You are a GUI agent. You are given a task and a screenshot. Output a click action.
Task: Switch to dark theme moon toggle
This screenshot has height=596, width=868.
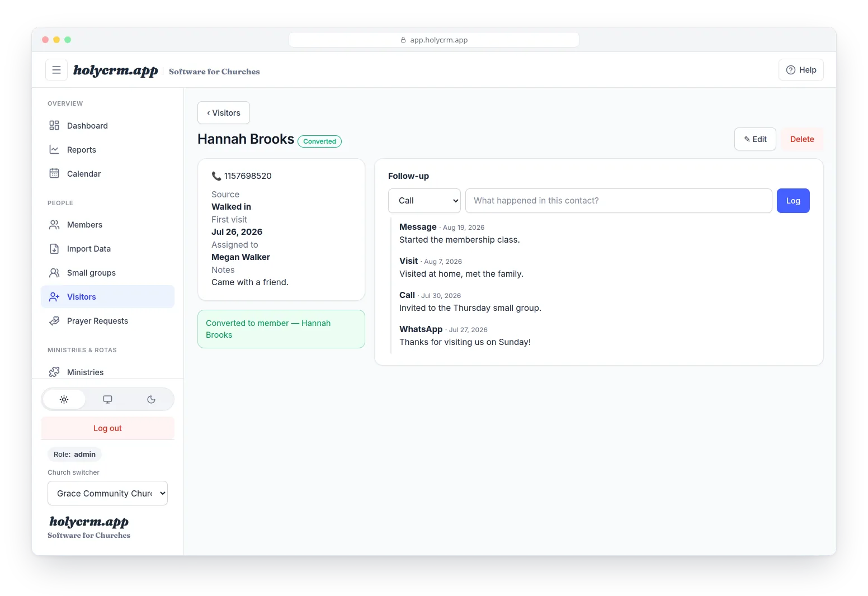coord(151,399)
